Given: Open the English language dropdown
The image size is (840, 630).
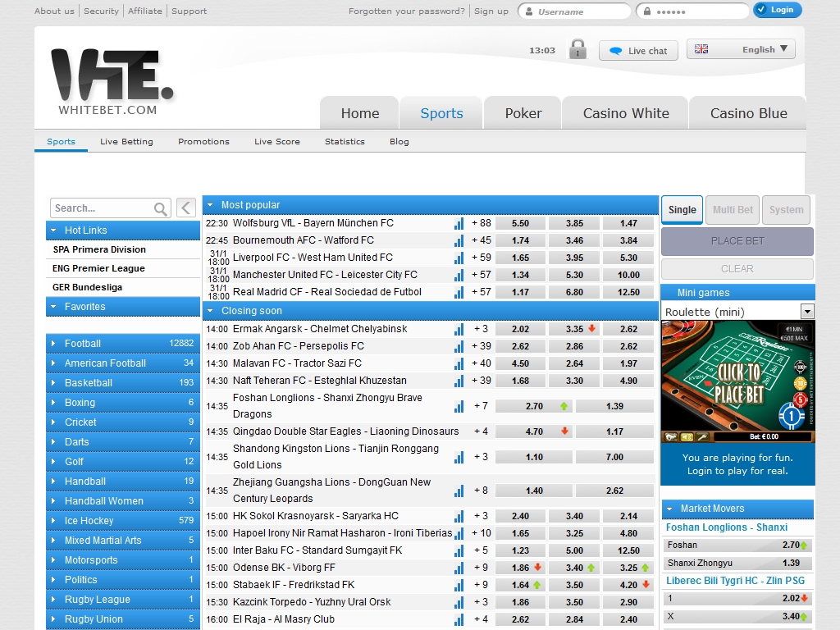Looking at the screenshot, I should [741, 49].
